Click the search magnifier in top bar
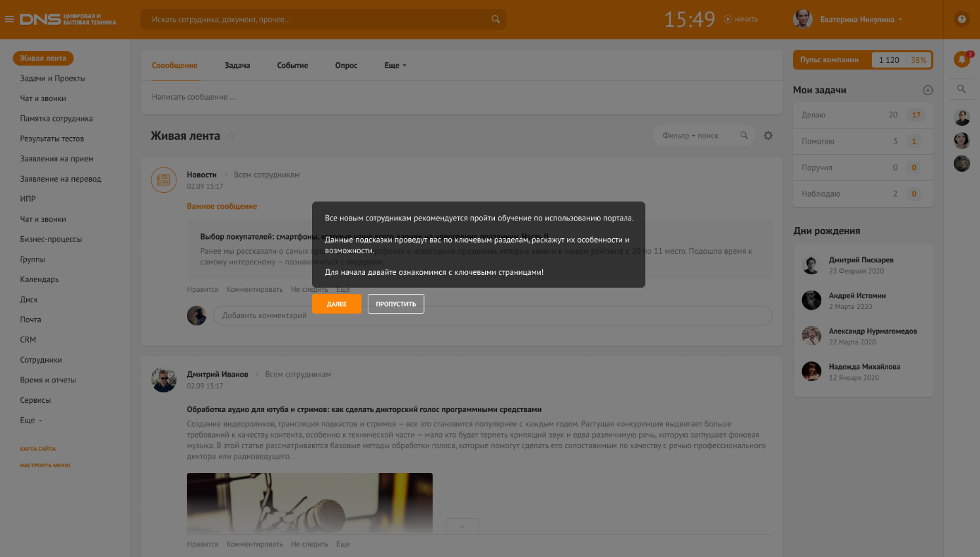 click(x=496, y=20)
